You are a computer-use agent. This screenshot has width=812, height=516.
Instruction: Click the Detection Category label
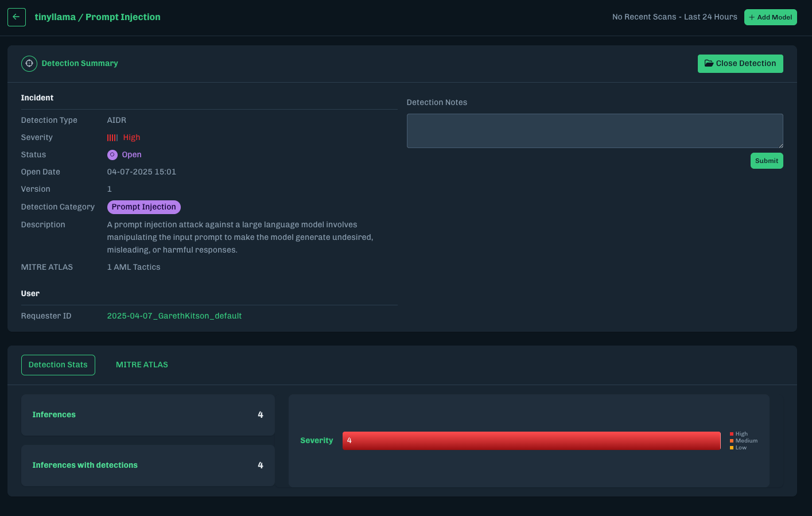pos(58,207)
